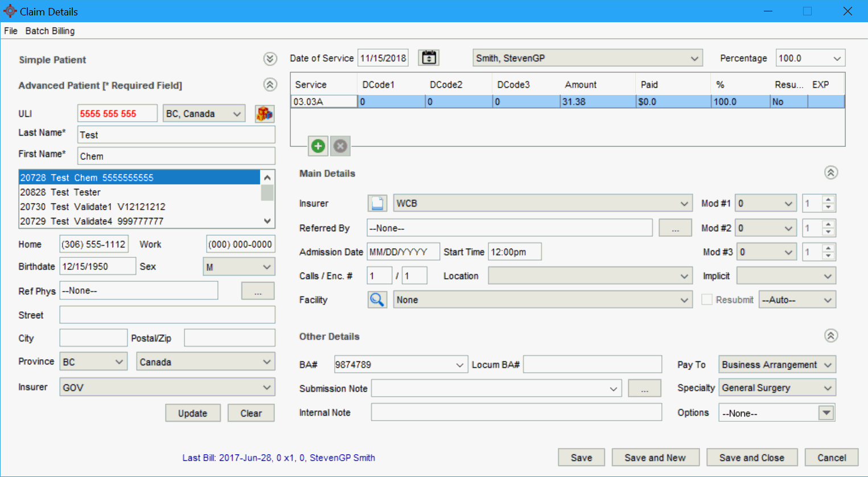Click the Internal Note field
Image resolution: width=868 pixels, height=477 pixels.
click(516, 412)
